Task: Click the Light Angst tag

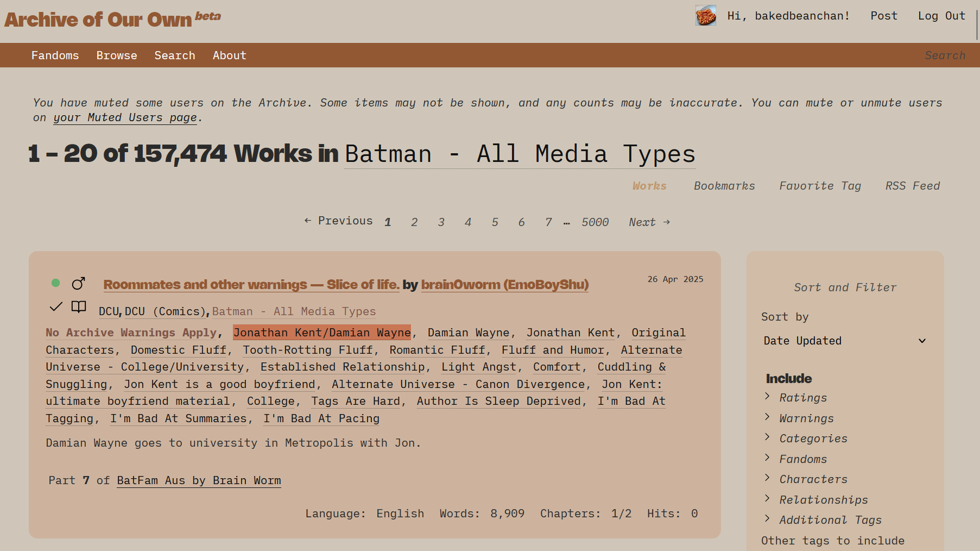Action: tap(479, 367)
